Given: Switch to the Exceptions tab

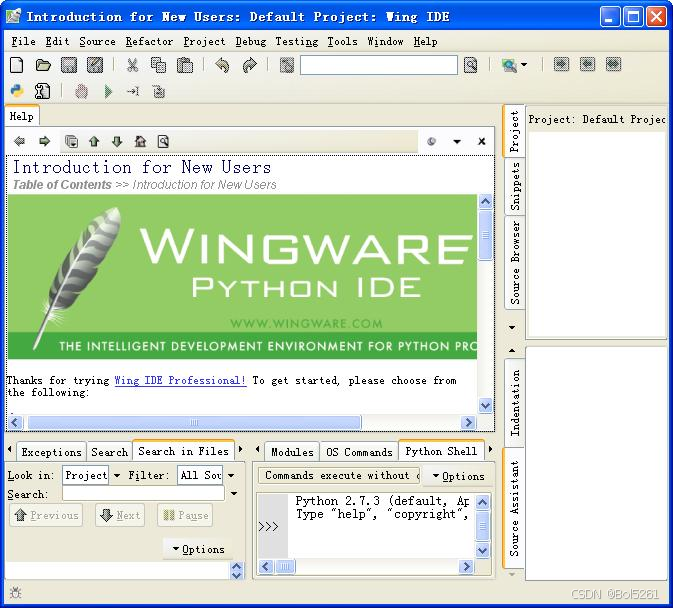Looking at the screenshot, I should 51,452.
